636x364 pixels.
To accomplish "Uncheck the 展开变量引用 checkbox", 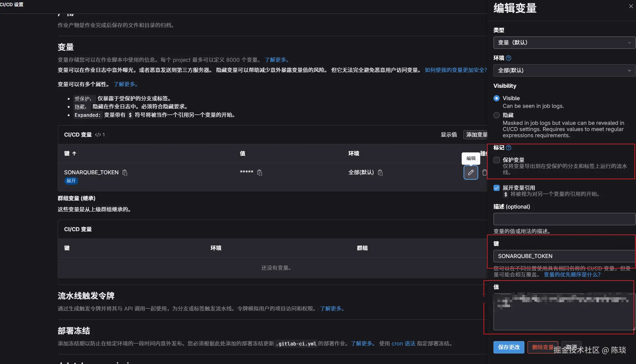I will pyautogui.click(x=497, y=188).
